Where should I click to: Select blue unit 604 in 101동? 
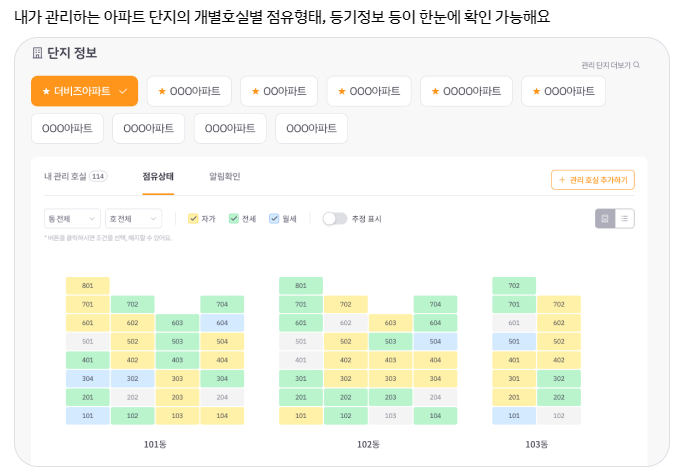(x=222, y=323)
